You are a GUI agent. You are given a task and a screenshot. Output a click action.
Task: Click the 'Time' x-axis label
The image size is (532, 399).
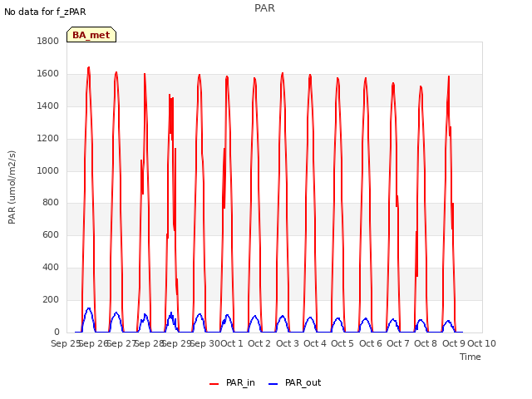click(x=470, y=357)
